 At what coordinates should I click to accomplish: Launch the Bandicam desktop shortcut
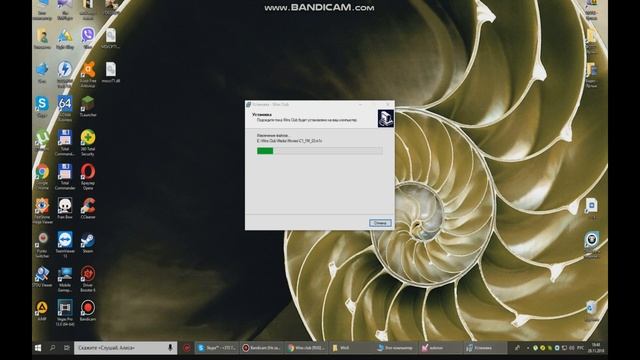pos(88,311)
